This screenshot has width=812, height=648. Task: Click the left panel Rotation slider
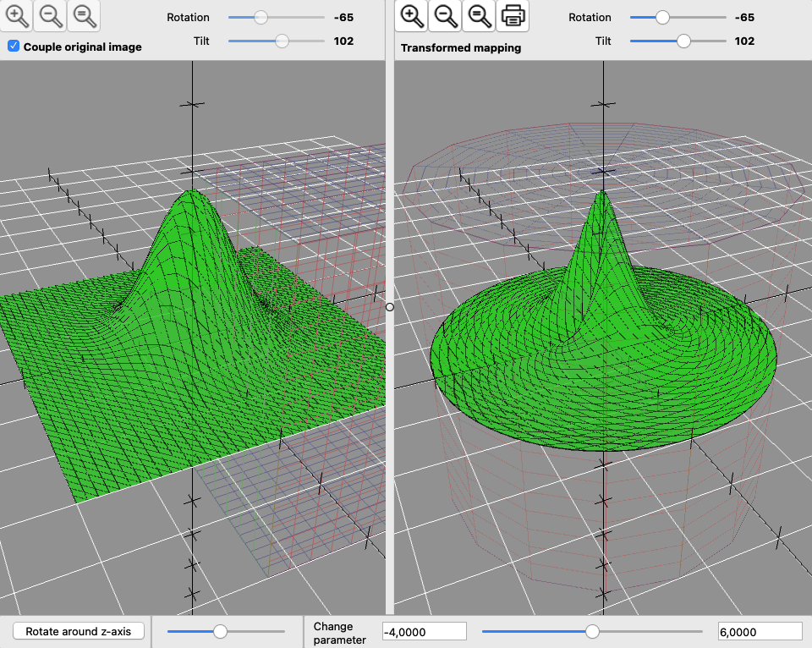[x=261, y=17]
